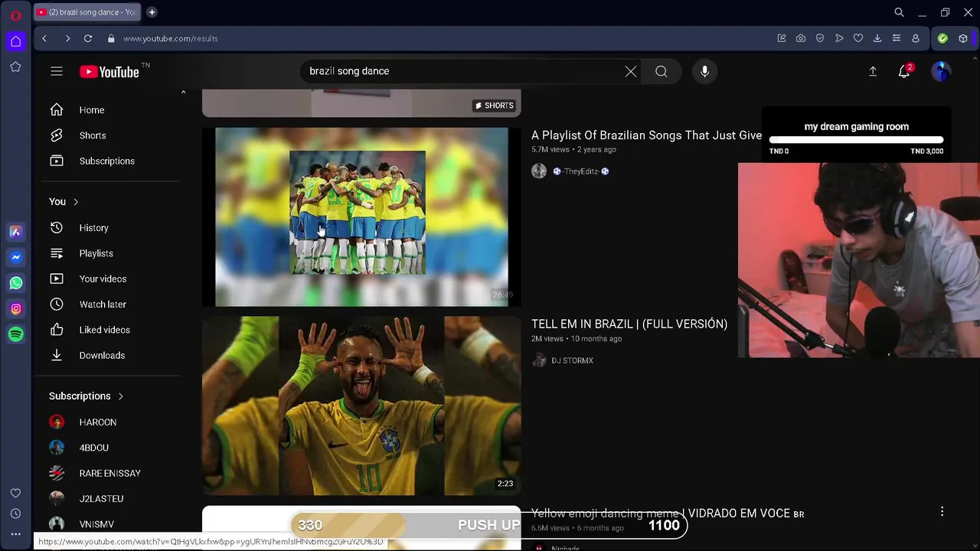Screen dimensions: 980x551
Task: Open a new browser tab
Action: [152, 12]
